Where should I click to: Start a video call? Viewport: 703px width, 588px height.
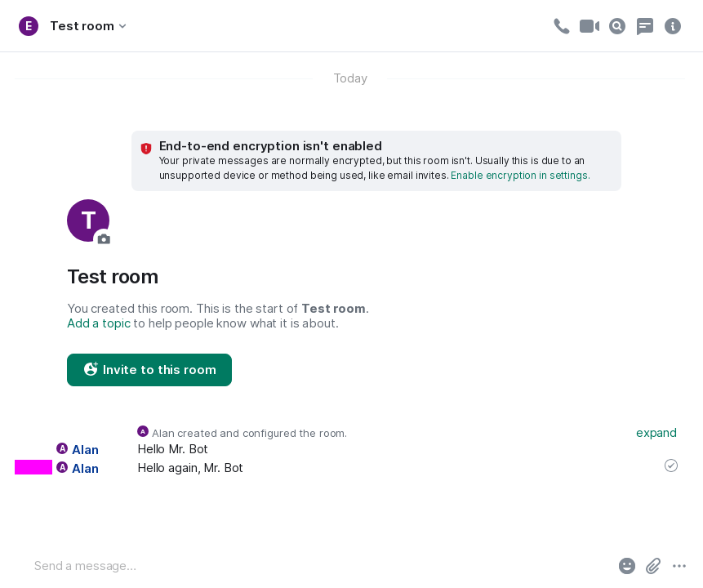pos(590,26)
